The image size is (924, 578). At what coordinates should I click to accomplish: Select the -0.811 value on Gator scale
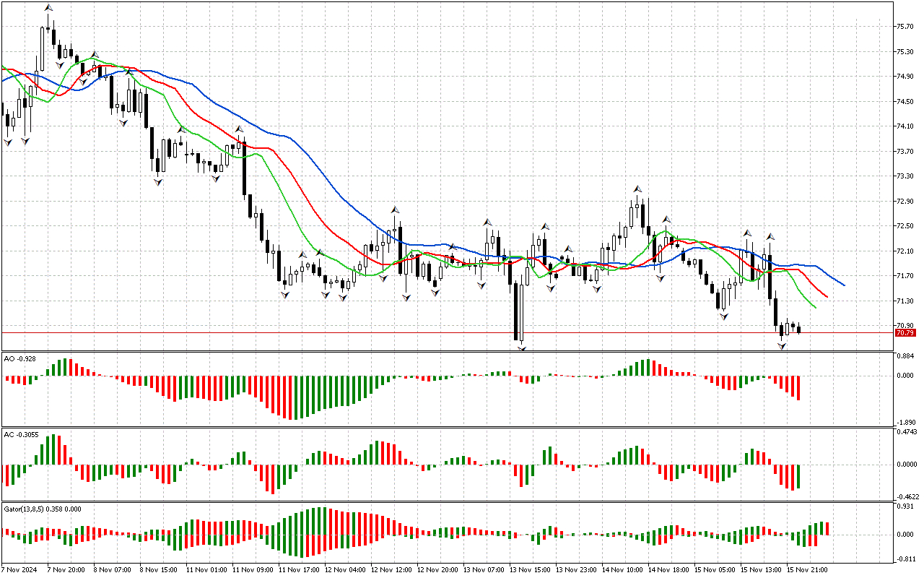pos(905,559)
